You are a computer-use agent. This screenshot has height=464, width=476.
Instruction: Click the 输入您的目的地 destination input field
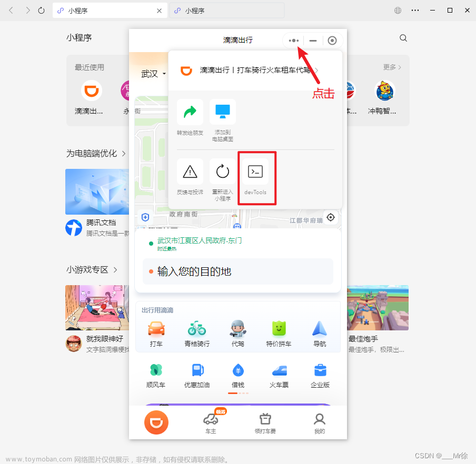(x=237, y=270)
